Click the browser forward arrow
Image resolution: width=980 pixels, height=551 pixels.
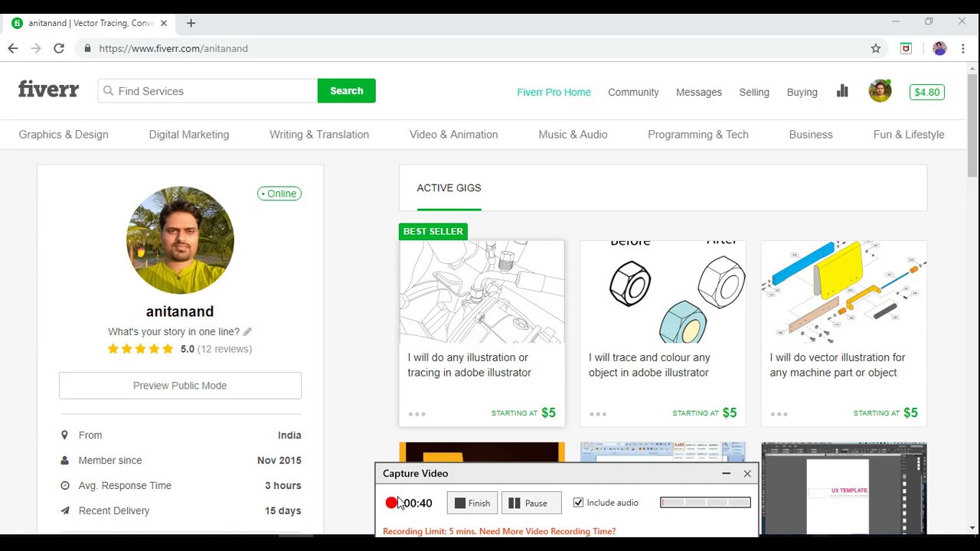pos(36,48)
